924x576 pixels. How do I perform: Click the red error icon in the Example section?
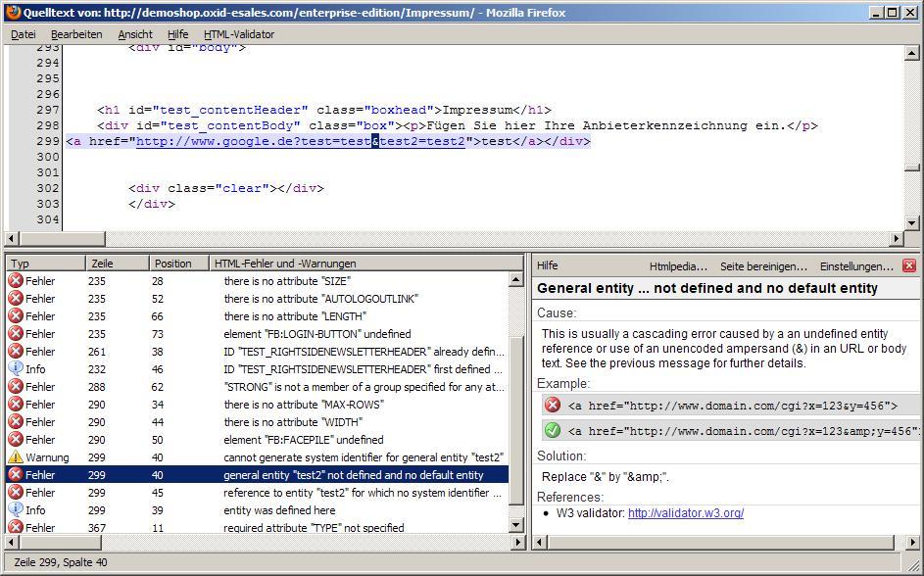553,405
